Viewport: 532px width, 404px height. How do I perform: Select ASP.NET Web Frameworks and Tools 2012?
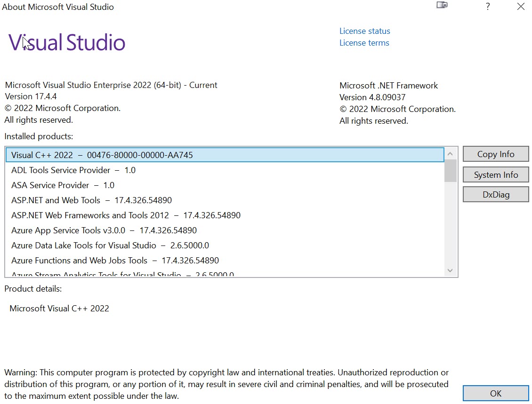126,215
